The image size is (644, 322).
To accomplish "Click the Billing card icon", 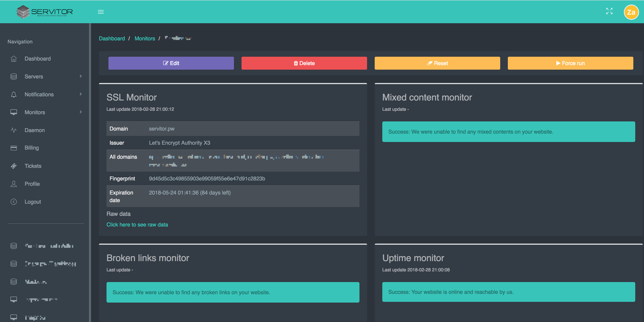I will pyautogui.click(x=14, y=148).
